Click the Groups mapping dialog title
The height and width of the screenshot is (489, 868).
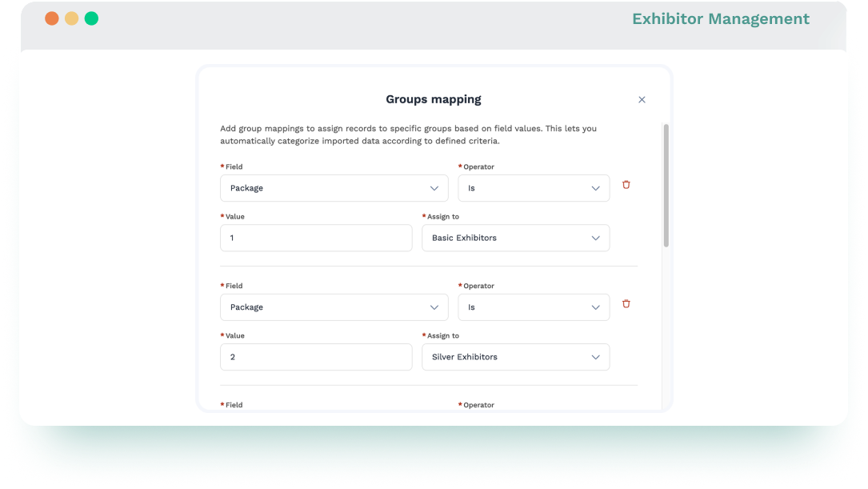coord(432,99)
